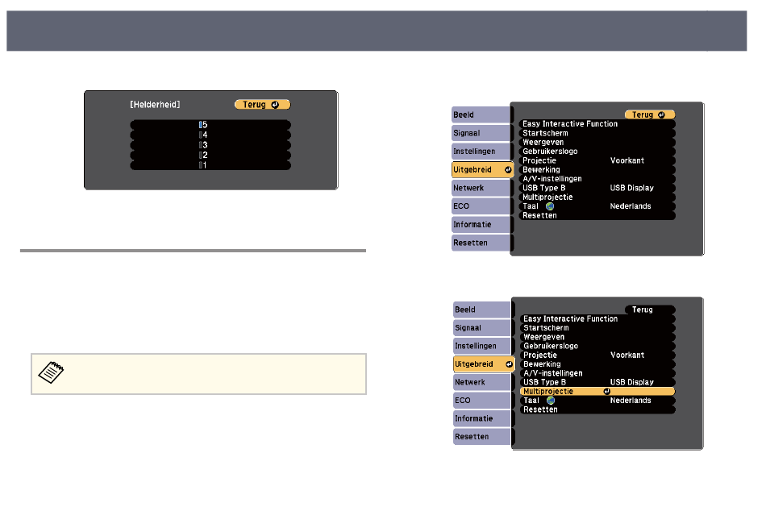Open the Instellingen tab in upper menu

(x=481, y=152)
